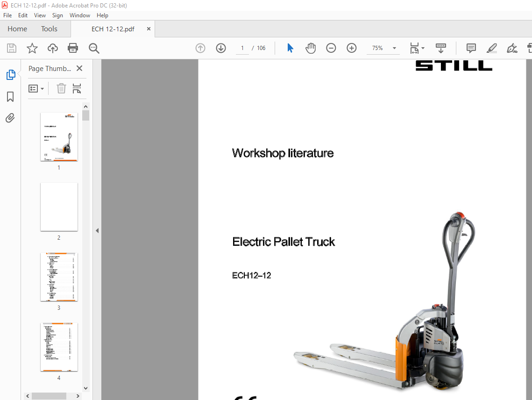Select the Highlight text pen tool
The width and height of the screenshot is (532, 400).
point(492,48)
